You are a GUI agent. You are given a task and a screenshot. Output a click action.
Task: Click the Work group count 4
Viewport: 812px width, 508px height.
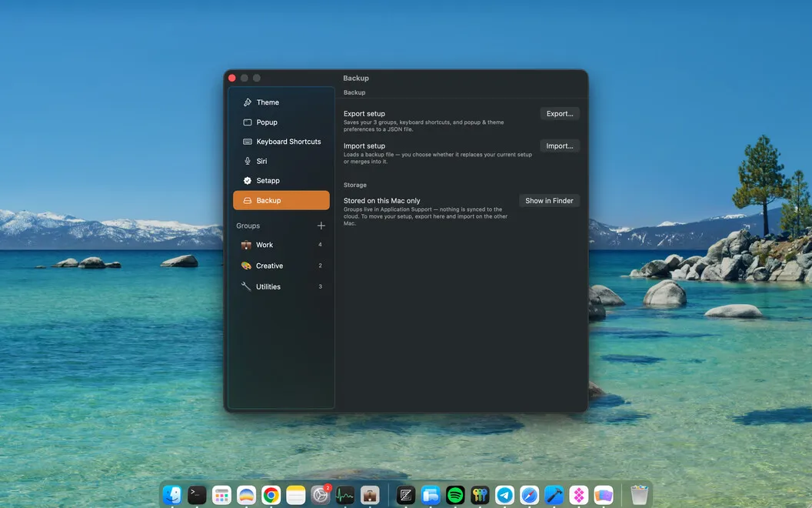(x=320, y=245)
